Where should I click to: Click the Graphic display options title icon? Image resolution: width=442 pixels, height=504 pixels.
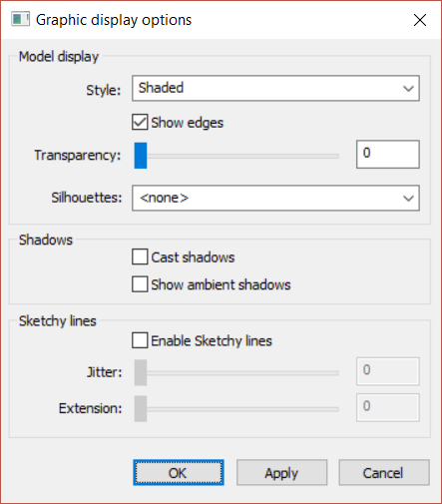click(20, 19)
